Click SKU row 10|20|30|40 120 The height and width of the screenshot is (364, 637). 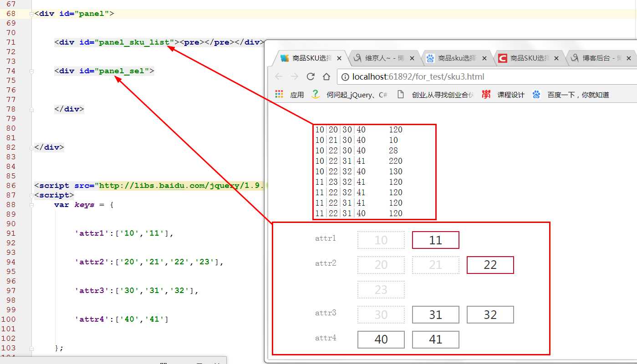(x=359, y=130)
